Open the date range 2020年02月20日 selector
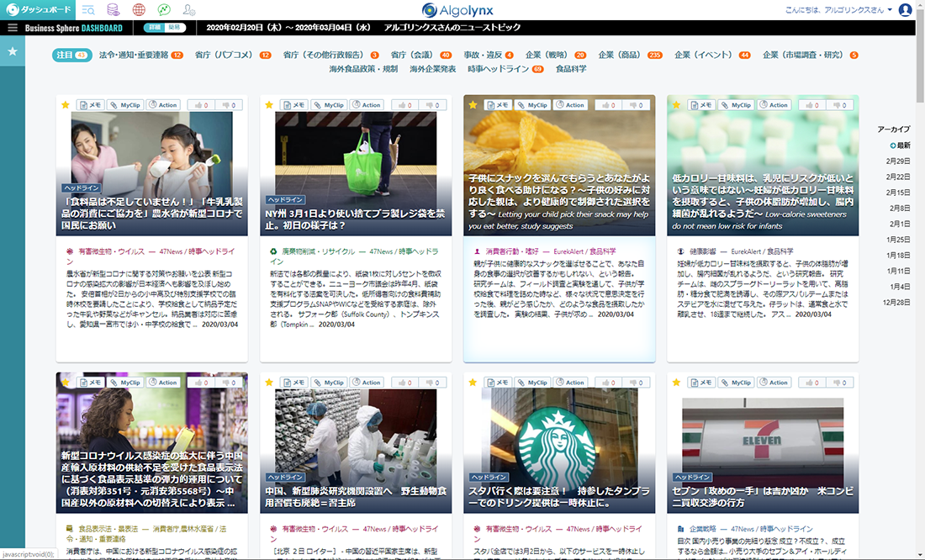 [x=288, y=28]
